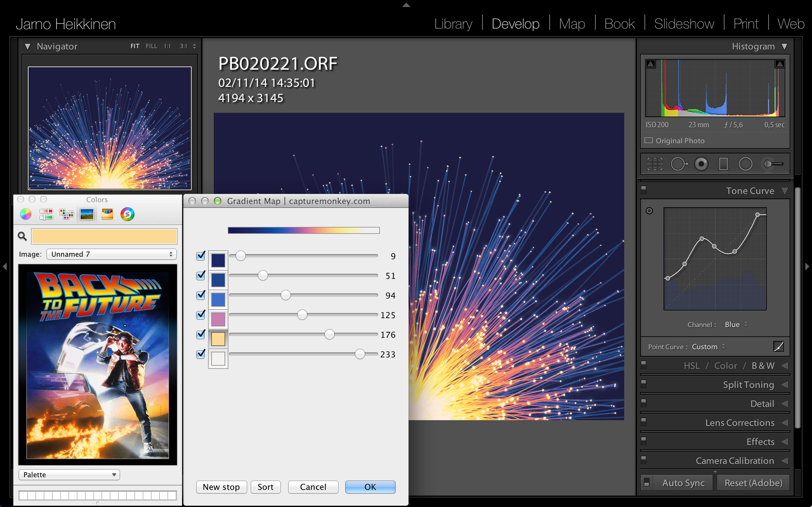Open the Image dropdown showing Unnamed 7
Viewport: 812px width, 507px height.
click(x=111, y=254)
